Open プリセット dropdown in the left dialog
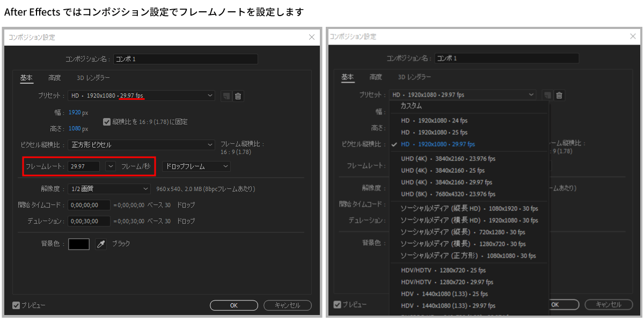 (x=142, y=96)
